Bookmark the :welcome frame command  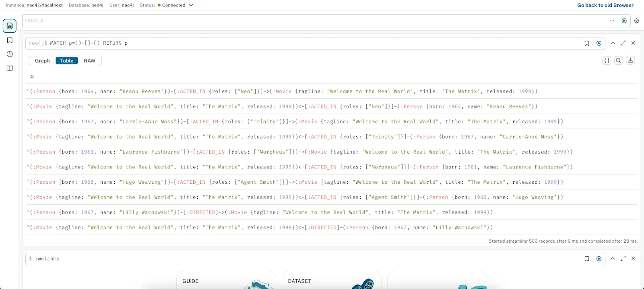(587, 259)
